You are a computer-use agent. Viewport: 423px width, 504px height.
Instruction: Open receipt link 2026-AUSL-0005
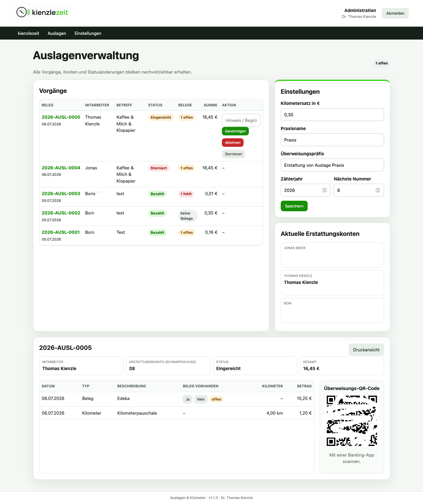(x=61, y=117)
